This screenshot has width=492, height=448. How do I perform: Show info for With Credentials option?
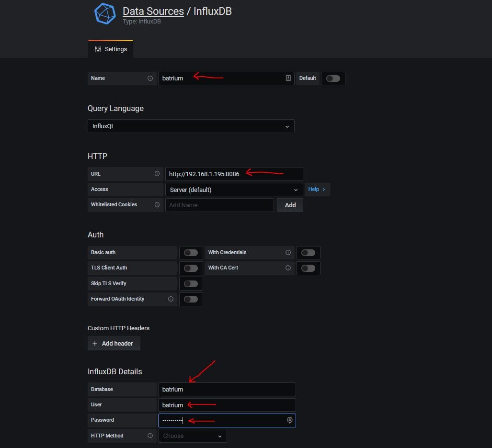tap(288, 253)
